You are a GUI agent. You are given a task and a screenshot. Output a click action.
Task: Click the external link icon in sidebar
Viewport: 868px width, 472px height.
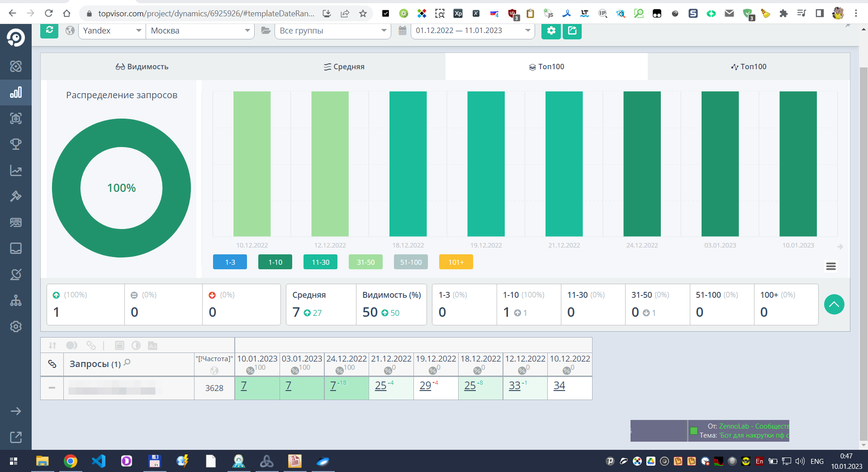tap(16, 437)
